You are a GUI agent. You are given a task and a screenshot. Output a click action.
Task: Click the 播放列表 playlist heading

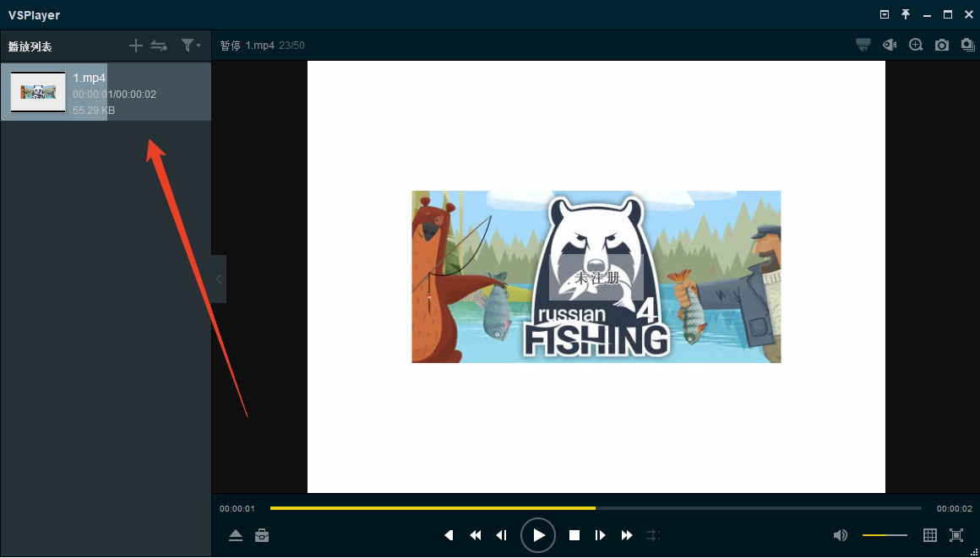coord(30,46)
